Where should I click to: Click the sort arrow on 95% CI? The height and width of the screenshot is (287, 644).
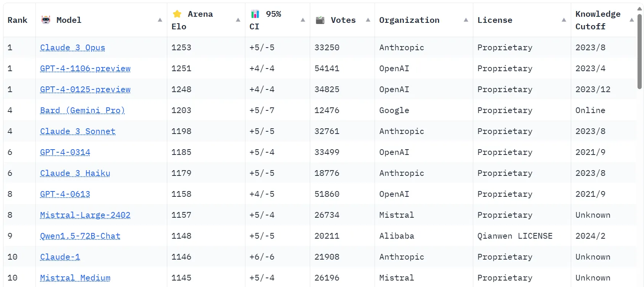coord(303,20)
